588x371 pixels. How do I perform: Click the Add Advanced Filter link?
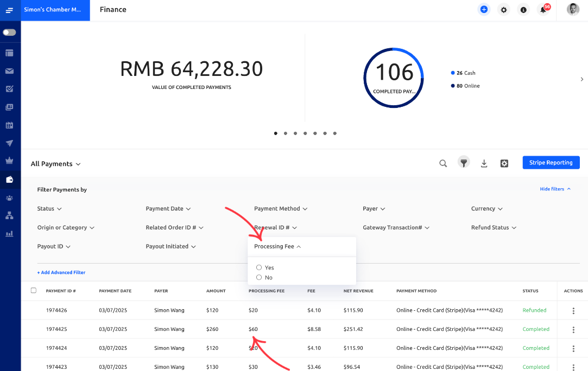(x=61, y=272)
